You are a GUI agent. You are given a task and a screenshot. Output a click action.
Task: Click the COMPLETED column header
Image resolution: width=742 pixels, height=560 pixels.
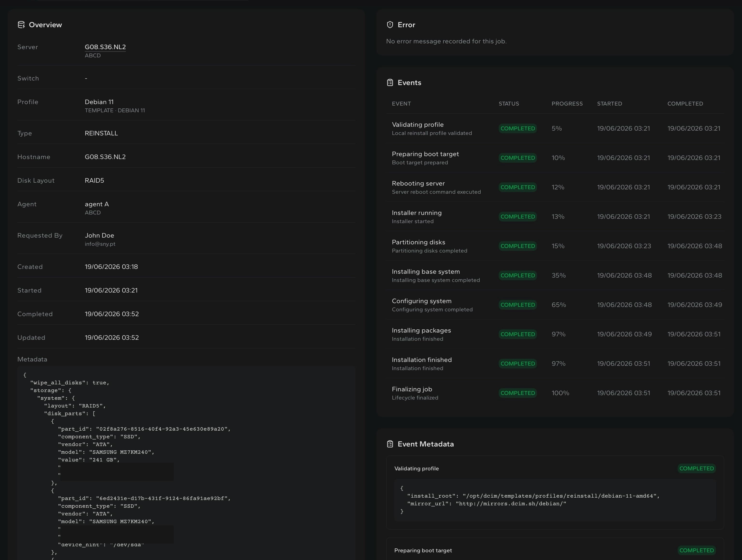pyautogui.click(x=685, y=104)
